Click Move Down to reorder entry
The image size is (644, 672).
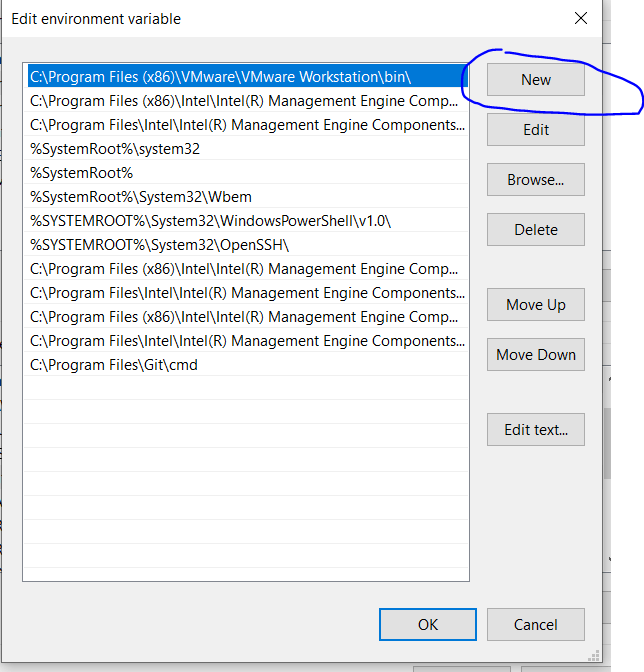pos(535,355)
